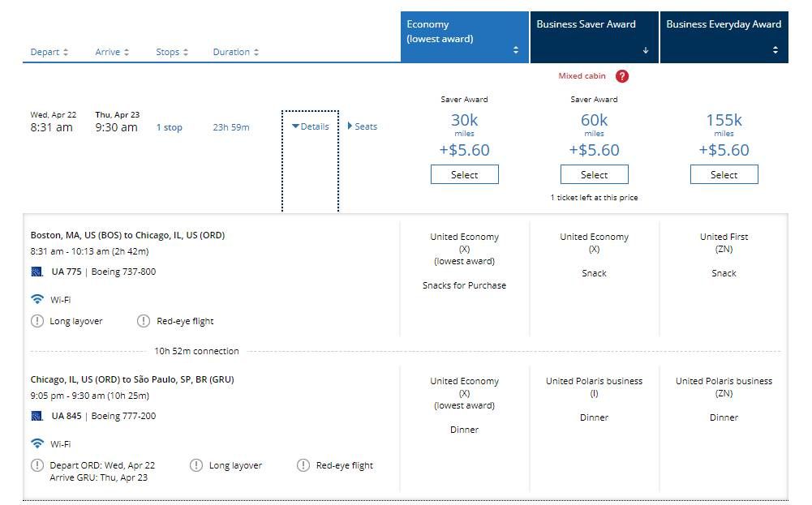Viewport: 812px width, 505px height.
Task: Click the Long layover alert icon on UA 775 segment
Action: (37, 321)
